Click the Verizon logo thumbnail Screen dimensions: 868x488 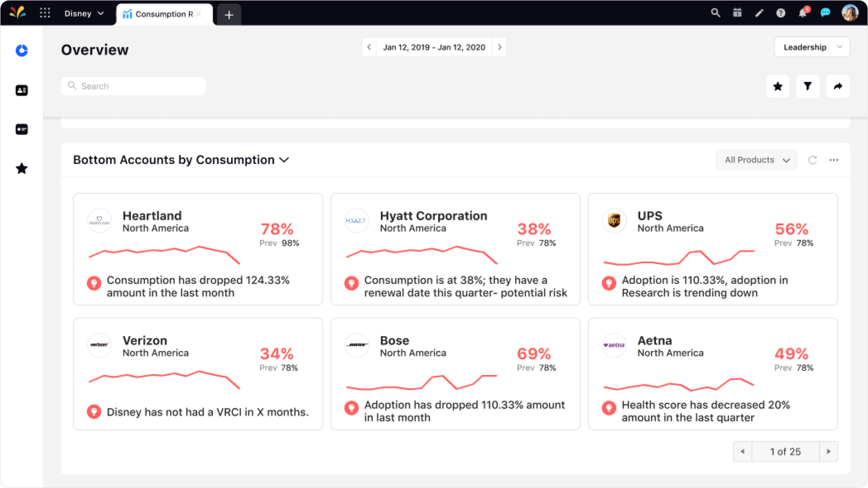[x=99, y=345]
